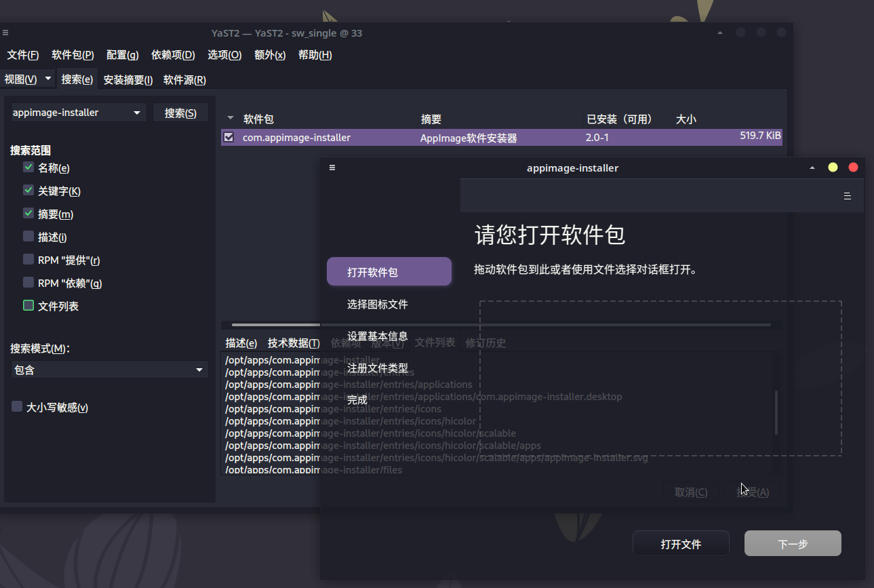Open the 软件包 menu

click(x=73, y=55)
